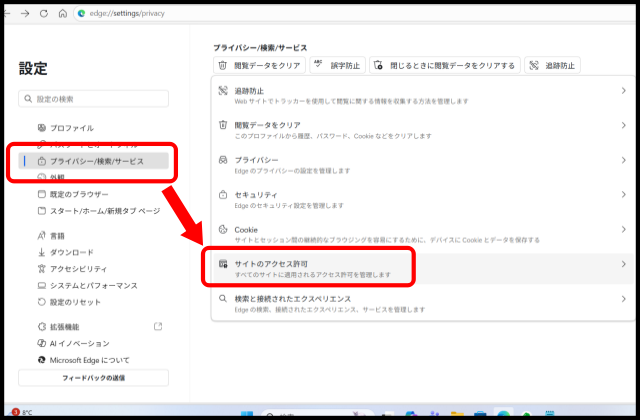
Task: Open the browser home page icon
Action: [x=62, y=13]
